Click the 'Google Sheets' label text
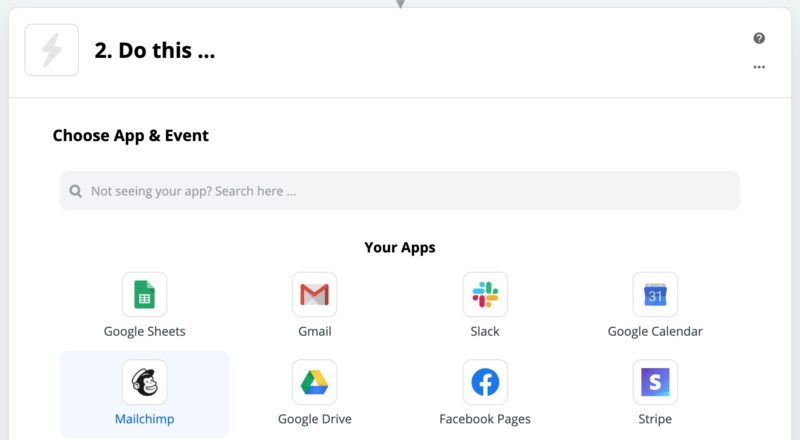The image size is (800, 440). [144, 331]
